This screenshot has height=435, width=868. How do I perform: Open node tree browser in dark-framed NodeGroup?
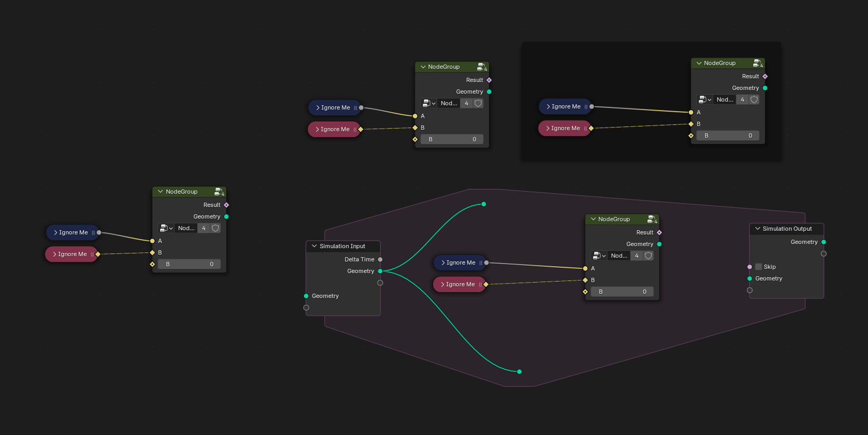[x=705, y=99]
